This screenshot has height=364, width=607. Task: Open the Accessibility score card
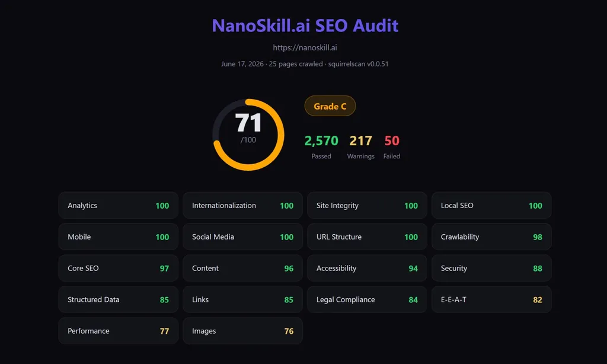pyautogui.click(x=367, y=269)
